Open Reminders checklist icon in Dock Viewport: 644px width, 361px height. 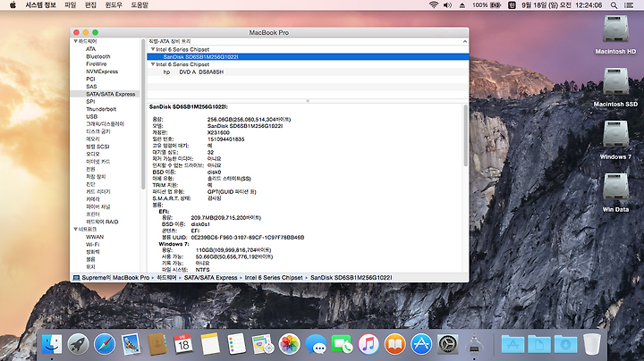[x=236, y=344]
